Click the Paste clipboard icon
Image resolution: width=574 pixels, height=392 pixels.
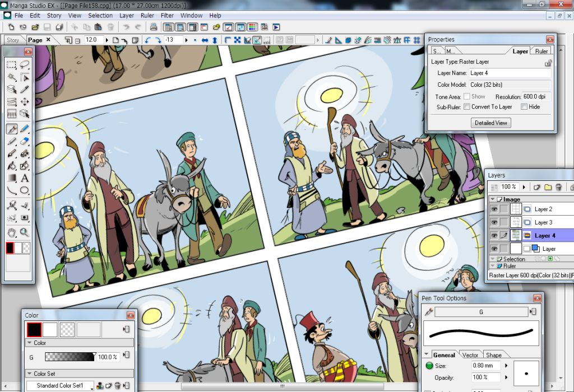pyautogui.click(x=98, y=27)
